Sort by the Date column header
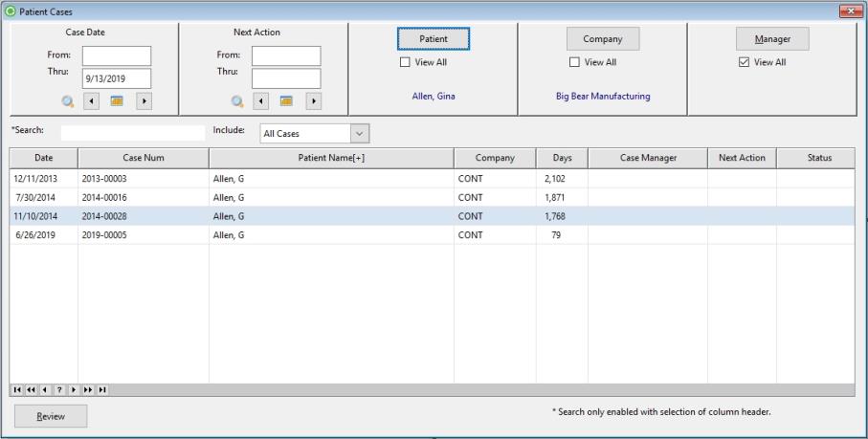The width and height of the screenshot is (868, 439). (x=44, y=158)
